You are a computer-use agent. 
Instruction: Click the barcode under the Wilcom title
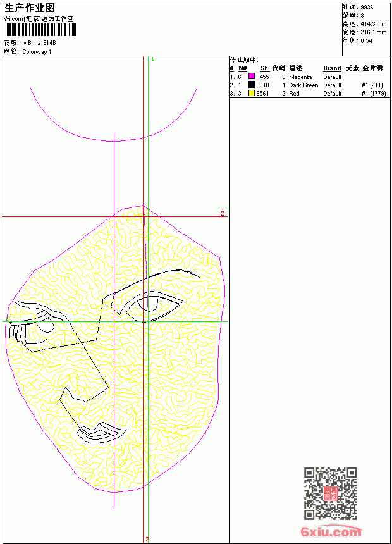[x=40, y=30]
